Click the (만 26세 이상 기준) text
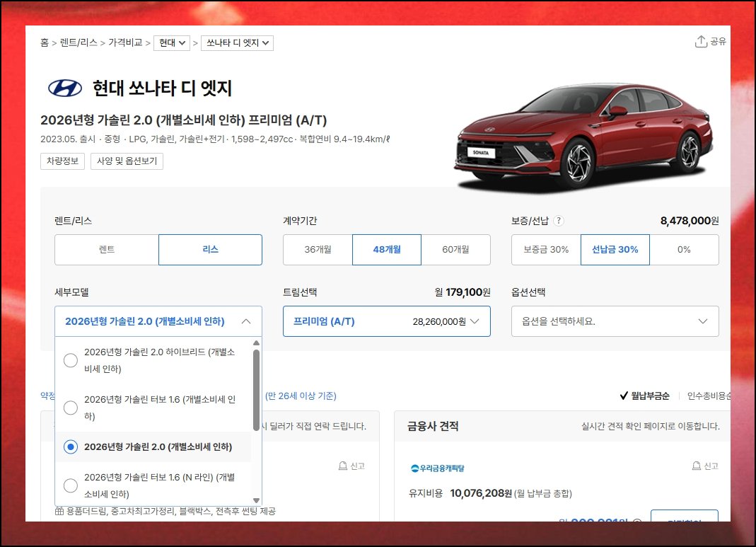Viewport: 756px width, 547px height. (x=301, y=396)
